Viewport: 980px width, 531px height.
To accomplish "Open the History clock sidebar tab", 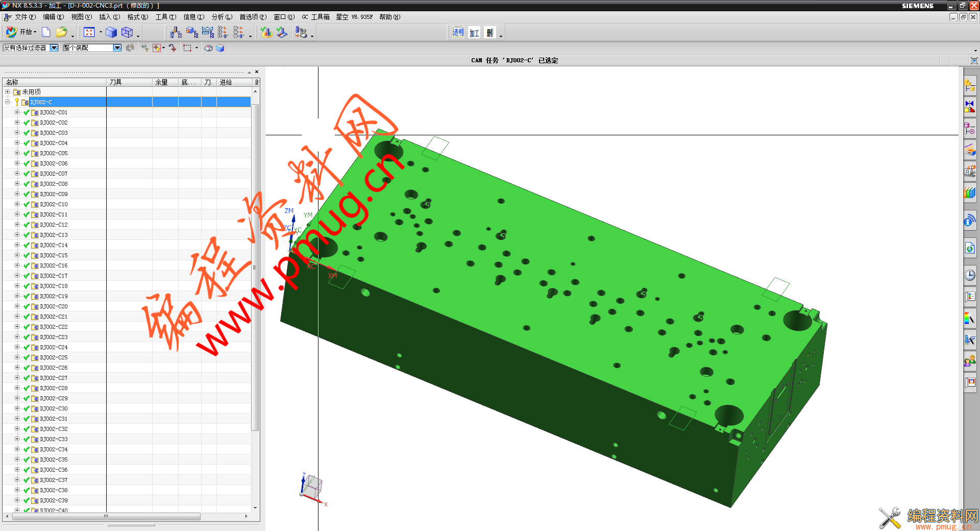I will coord(970,276).
